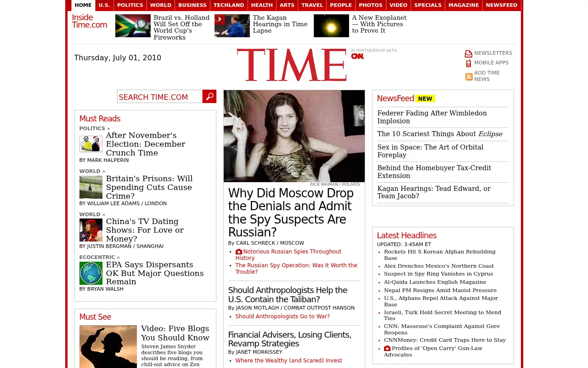588x368 pixels.
Task: Click the camera icon beside Notorious Russian Spies
Action: (239, 252)
